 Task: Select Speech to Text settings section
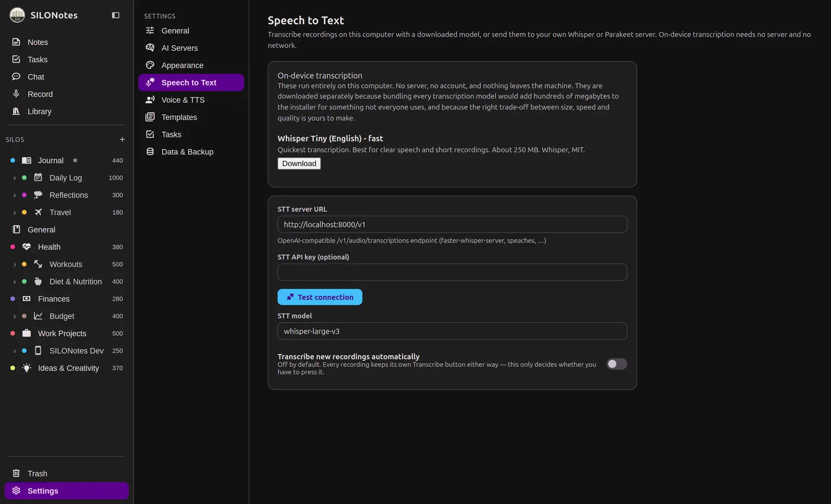point(191,83)
